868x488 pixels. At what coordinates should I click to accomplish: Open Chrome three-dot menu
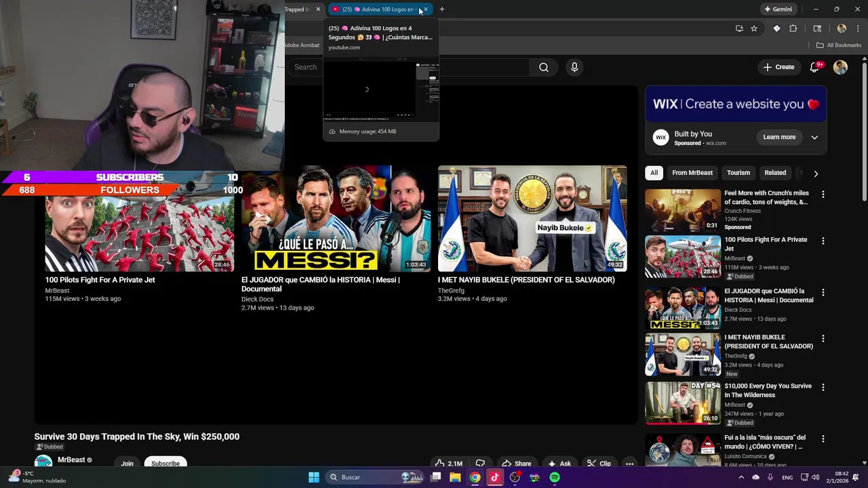(x=858, y=28)
